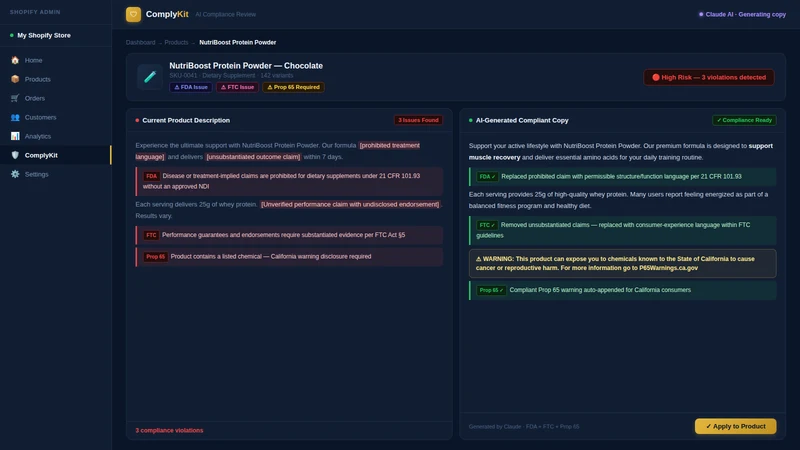The height and width of the screenshot is (450, 800).
Task: Click Generated by Claude footer text
Action: [x=524, y=427]
